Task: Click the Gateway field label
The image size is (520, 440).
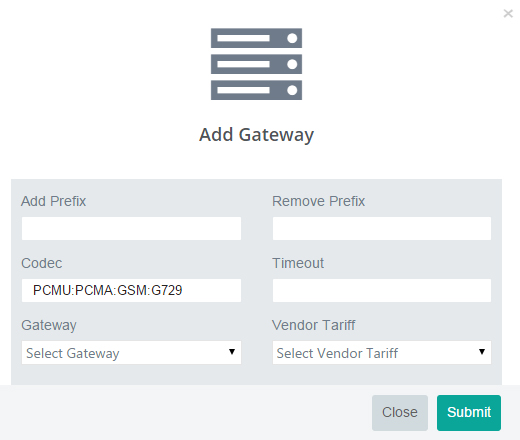Action: pos(49,325)
